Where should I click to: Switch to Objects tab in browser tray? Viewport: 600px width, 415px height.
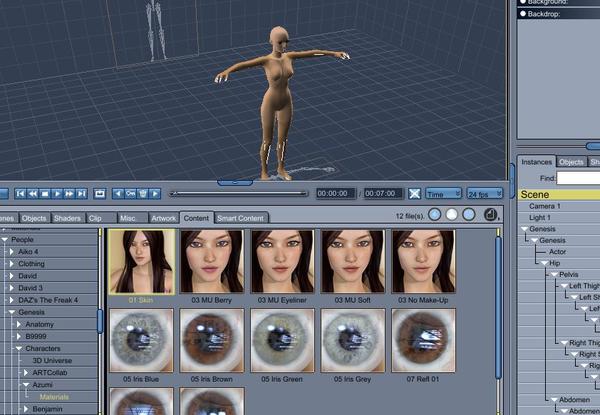pyautogui.click(x=34, y=218)
